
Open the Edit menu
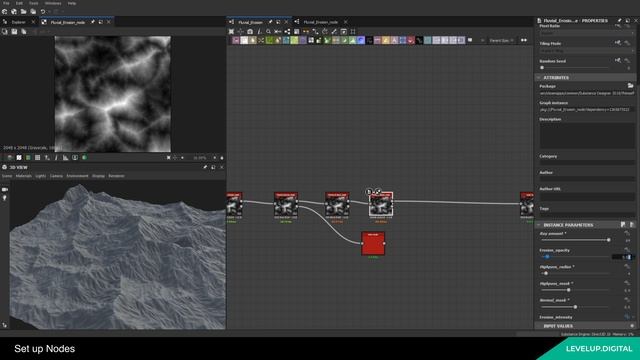19,3
